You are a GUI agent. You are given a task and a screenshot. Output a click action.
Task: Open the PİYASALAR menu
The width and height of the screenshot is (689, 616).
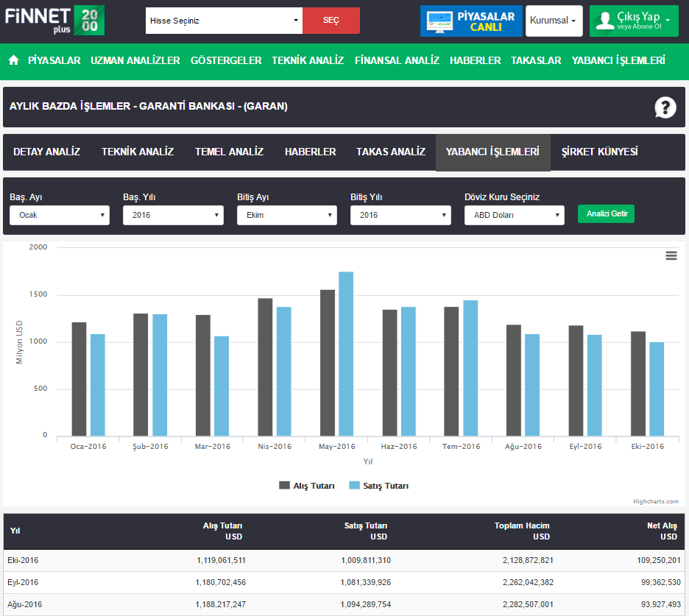[54, 60]
